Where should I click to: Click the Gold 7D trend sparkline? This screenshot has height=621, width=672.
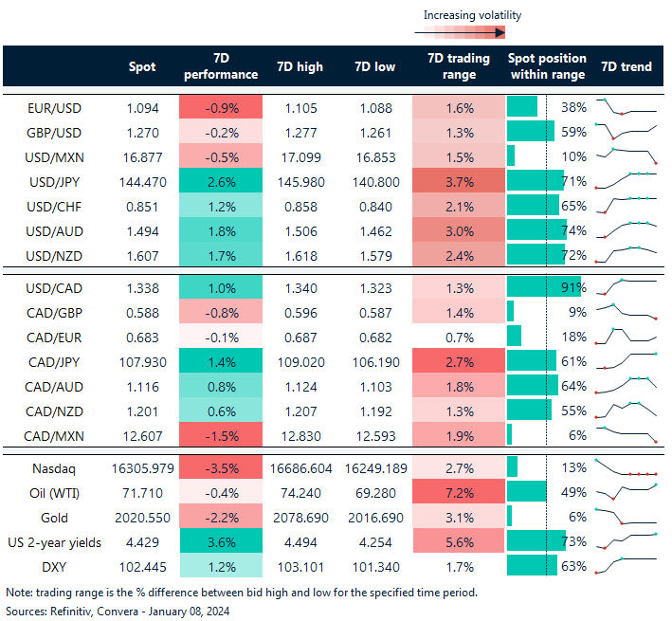coord(626,517)
